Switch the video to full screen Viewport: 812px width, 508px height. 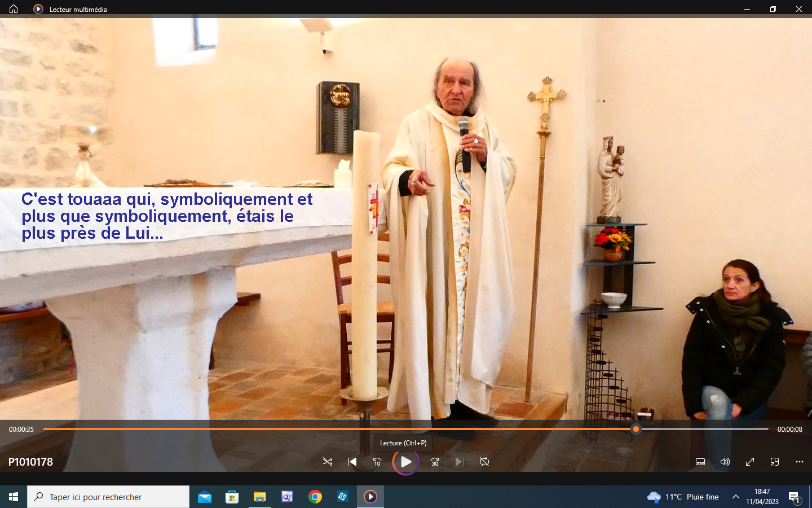(750, 462)
